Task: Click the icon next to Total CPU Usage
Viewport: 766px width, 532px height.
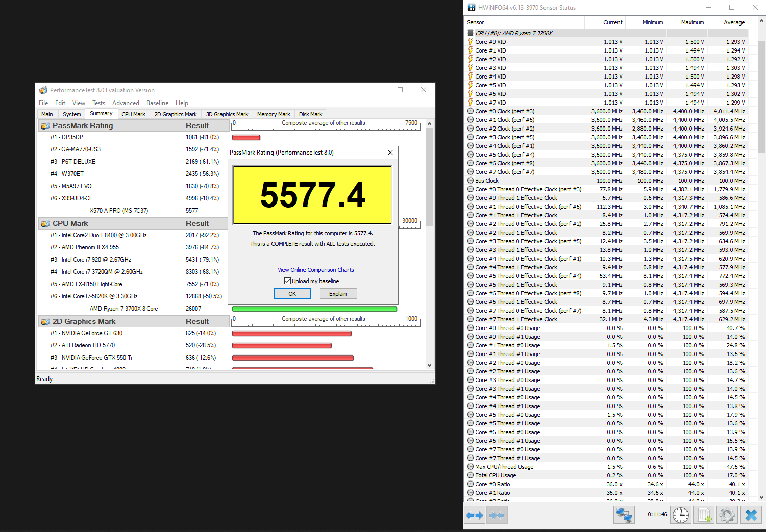Action: point(471,475)
